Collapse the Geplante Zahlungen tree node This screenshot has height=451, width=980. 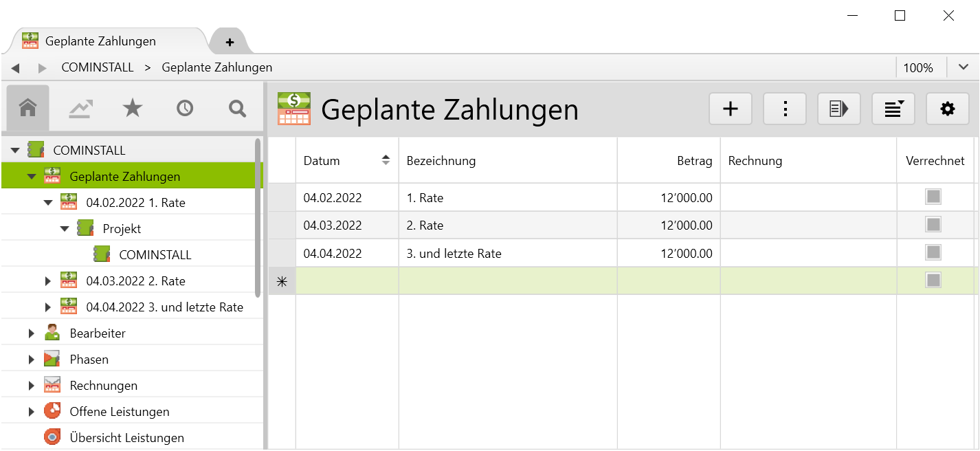[x=30, y=176]
